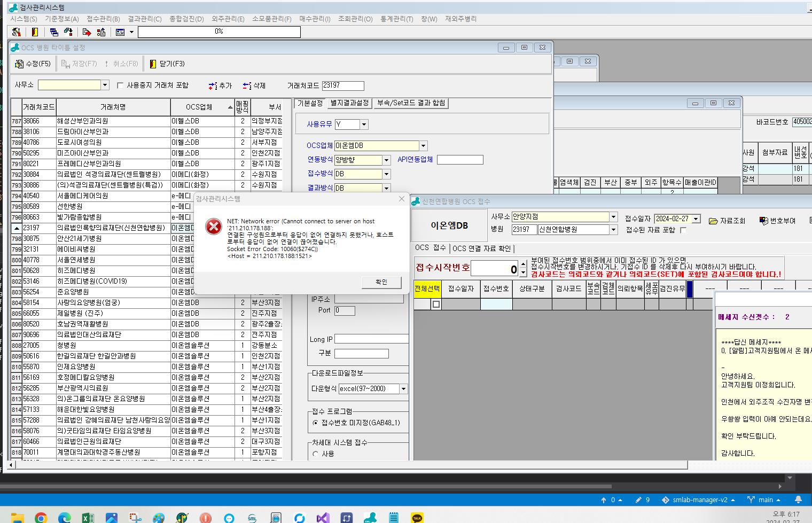Enable 사용중지 거래처 포함 checkbox
The image size is (812, 523).
120,85
